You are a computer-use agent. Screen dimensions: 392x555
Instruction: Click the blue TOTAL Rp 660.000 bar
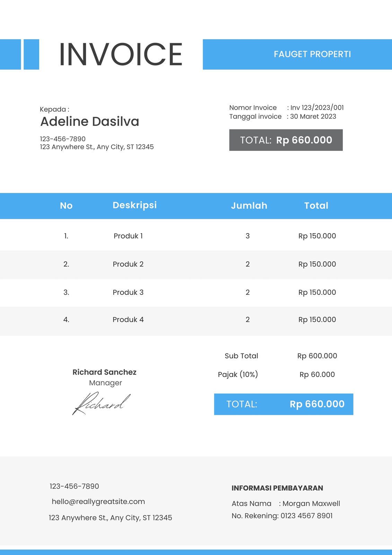[284, 404]
